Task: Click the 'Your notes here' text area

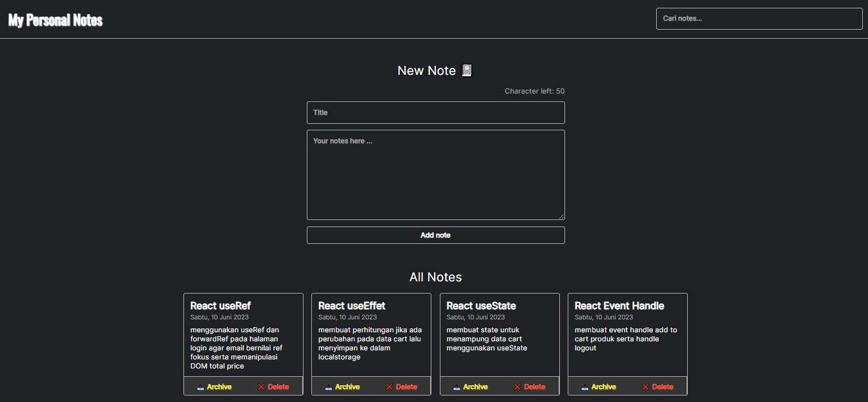Action: [435, 175]
